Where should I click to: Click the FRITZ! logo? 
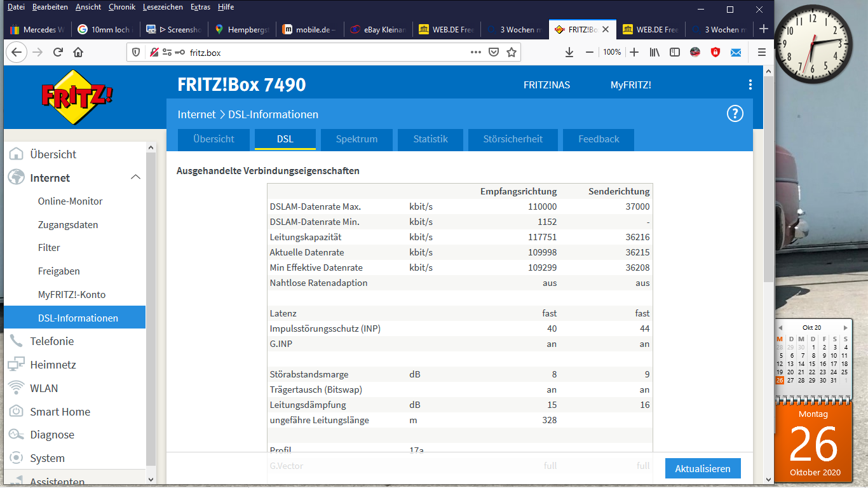pyautogui.click(x=77, y=97)
